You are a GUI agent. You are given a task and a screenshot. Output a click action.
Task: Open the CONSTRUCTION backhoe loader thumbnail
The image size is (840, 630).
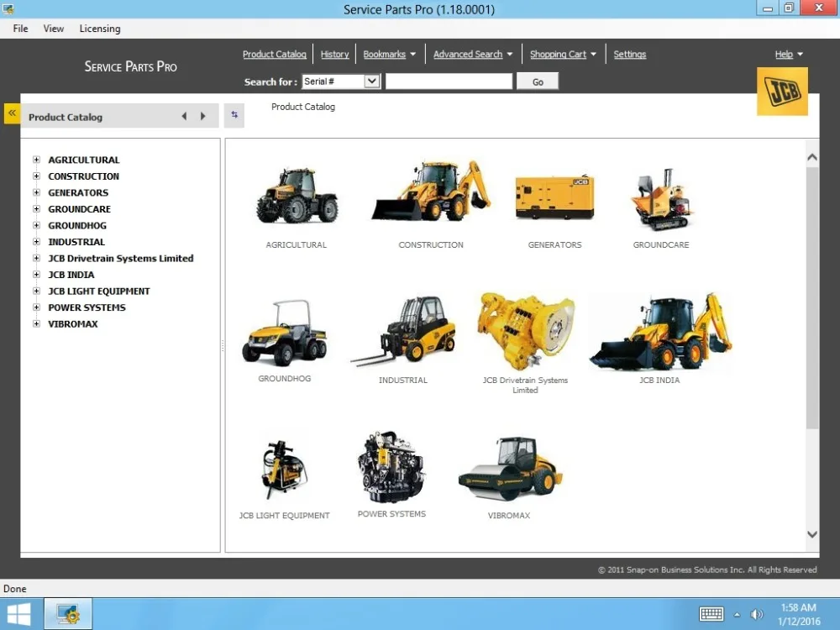pyautogui.click(x=431, y=190)
